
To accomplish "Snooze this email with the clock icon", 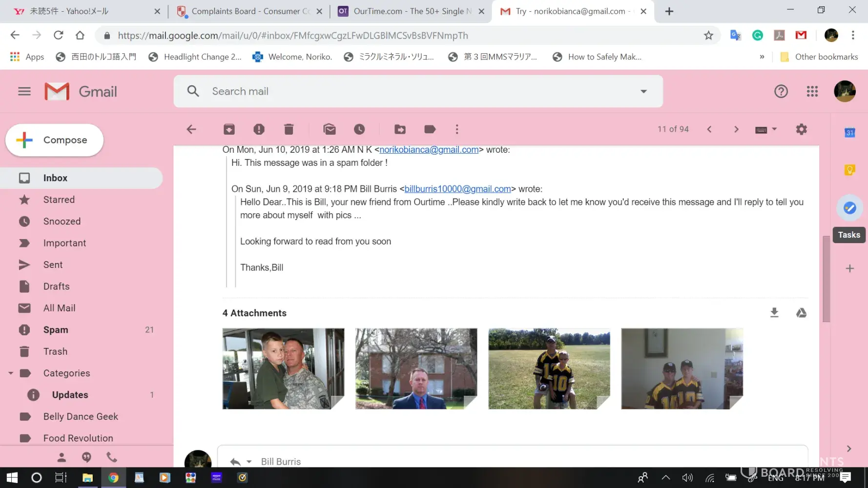I will coord(359,129).
